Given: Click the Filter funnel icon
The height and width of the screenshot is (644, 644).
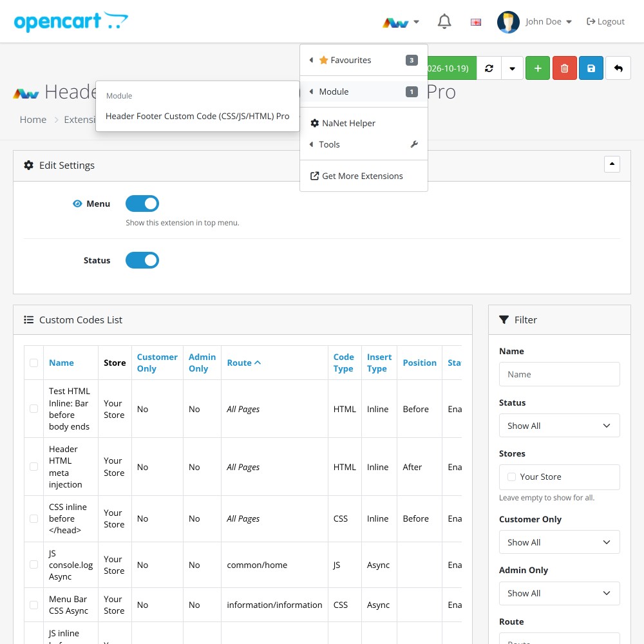Looking at the screenshot, I should (504, 320).
